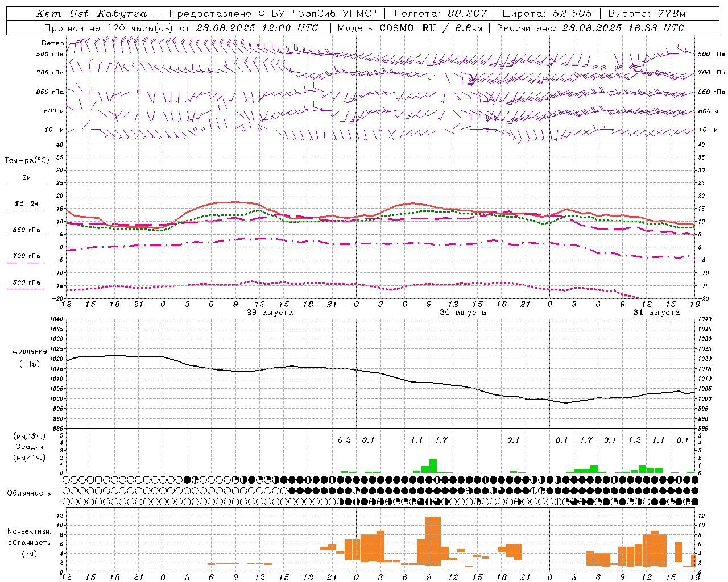The width and height of the screenshot is (728, 582).
Task: Click the Осадки precipitation label
Action: pyautogui.click(x=30, y=447)
